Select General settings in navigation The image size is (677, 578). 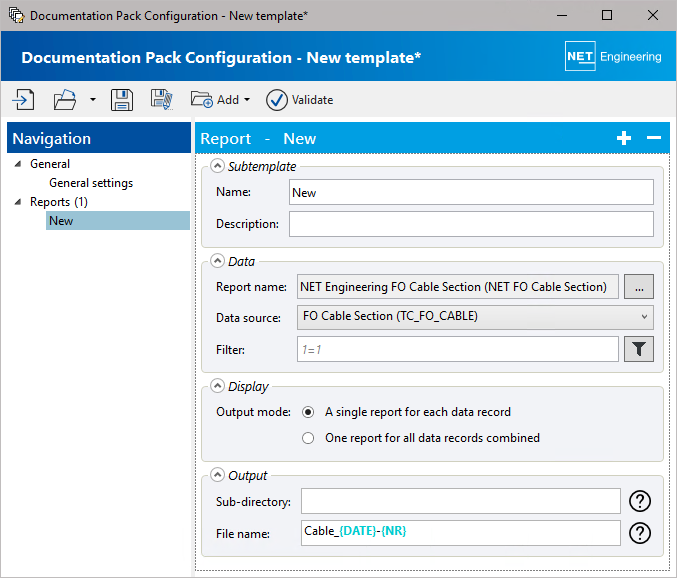(91, 183)
